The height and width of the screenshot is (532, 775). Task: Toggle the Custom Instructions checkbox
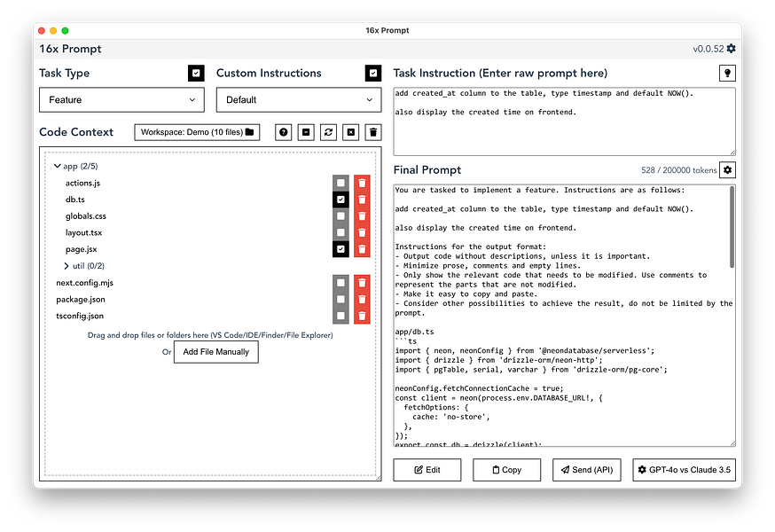click(x=373, y=74)
